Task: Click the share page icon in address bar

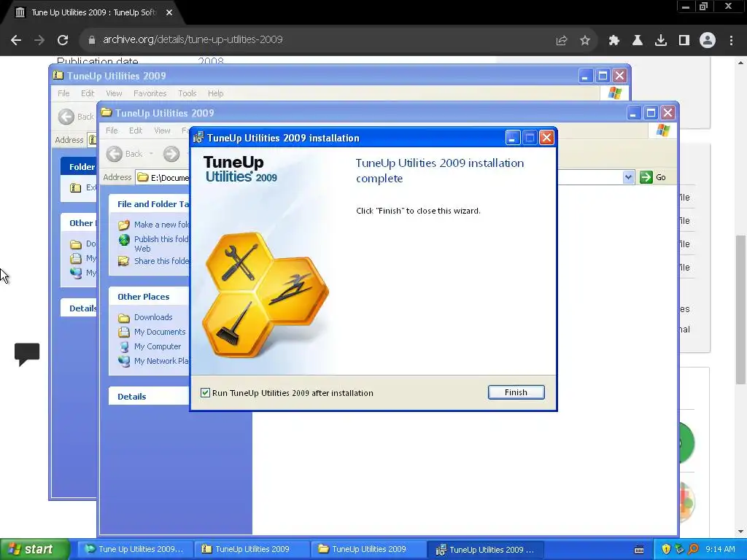Action: point(562,41)
